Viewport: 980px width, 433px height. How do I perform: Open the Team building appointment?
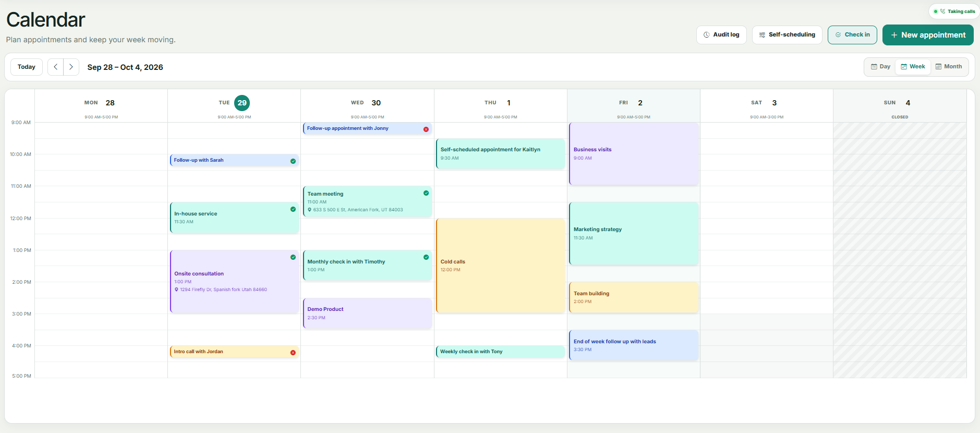(634, 297)
